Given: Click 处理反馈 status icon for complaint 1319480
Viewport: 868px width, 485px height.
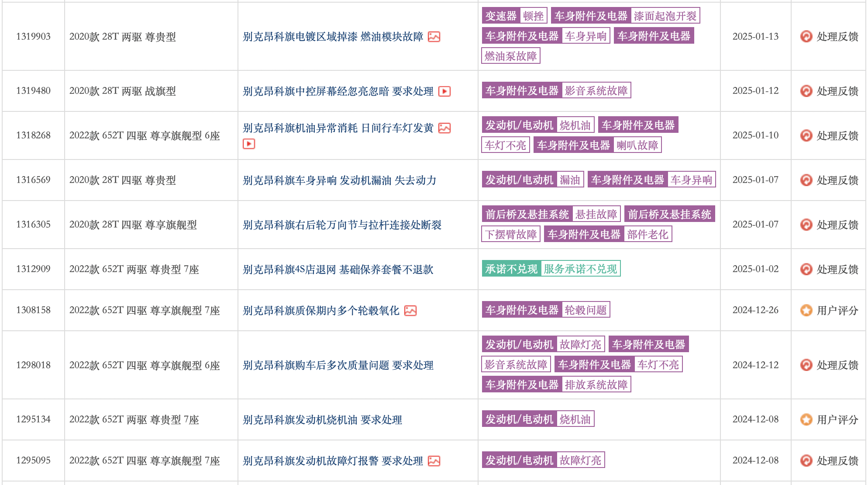Looking at the screenshot, I should pyautogui.click(x=806, y=91).
